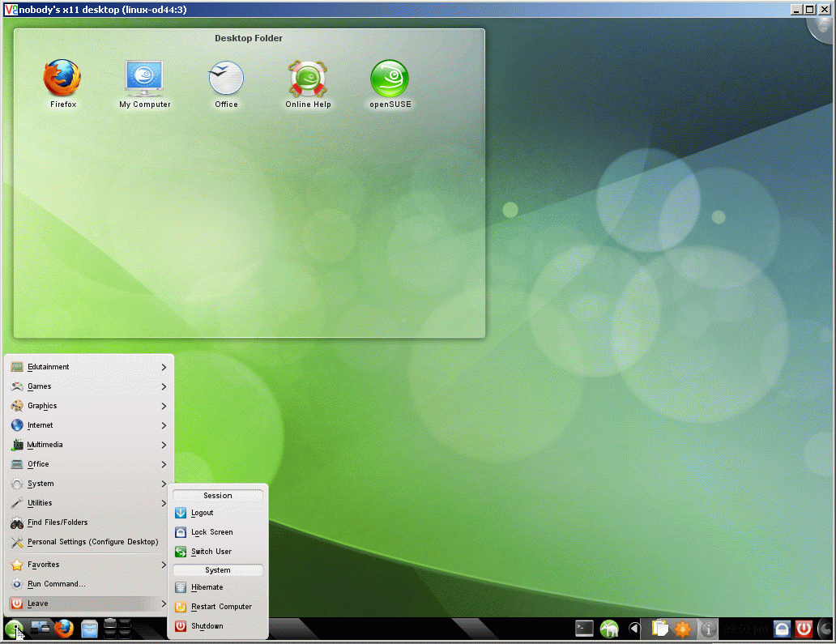The image size is (836, 644).
Task: Select Restart Computer in Leave submenu
Action: (218, 607)
